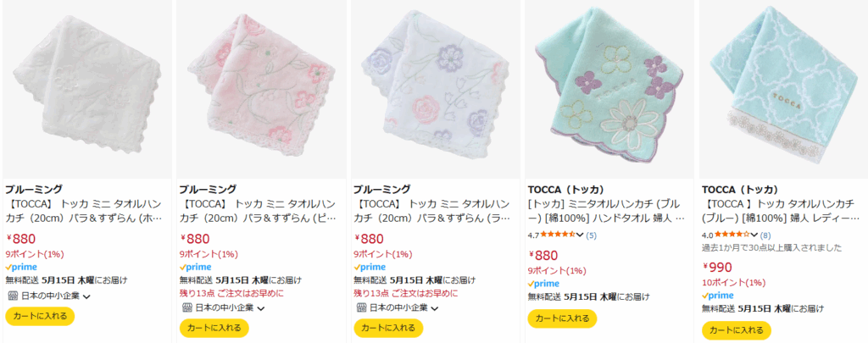Click the store icon under the lavender towel listing
The width and height of the screenshot is (868, 343).
pos(361,307)
